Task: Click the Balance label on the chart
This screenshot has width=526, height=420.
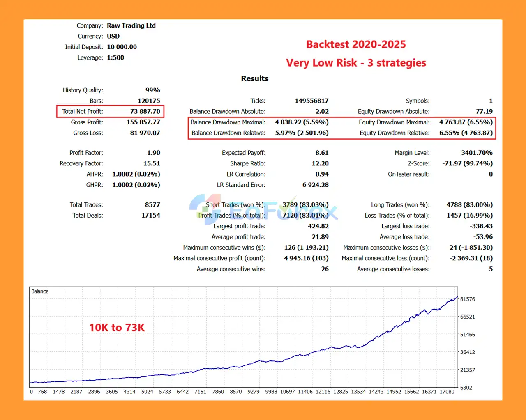Action: (x=40, y=291)
